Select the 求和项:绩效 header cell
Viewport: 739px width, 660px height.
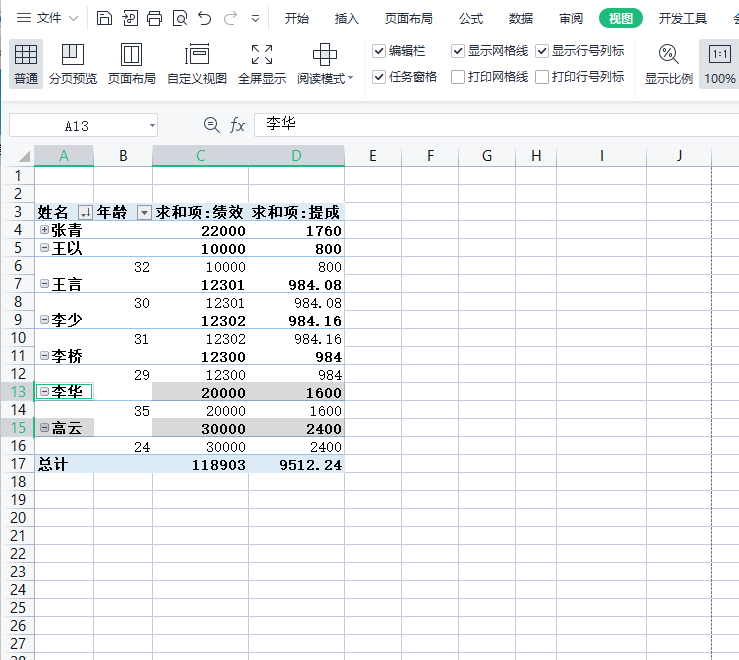point(200,213)
